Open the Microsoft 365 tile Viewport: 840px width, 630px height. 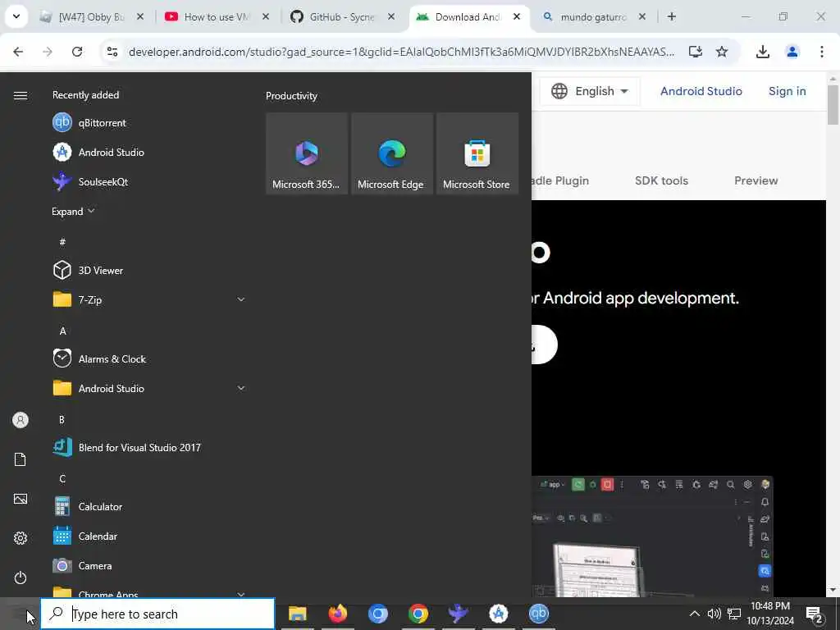[307, 153]
